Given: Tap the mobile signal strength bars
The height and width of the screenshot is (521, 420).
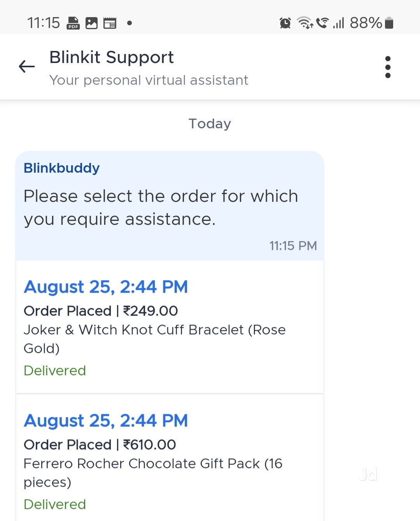Looking at the screenshot, I should point(339,23).
